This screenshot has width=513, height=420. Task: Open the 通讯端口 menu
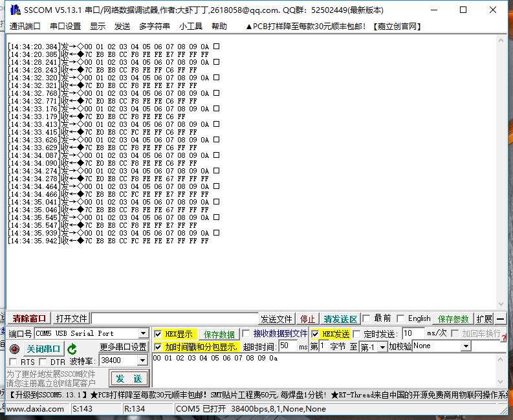pyautogui.click(x=25, y=26)
